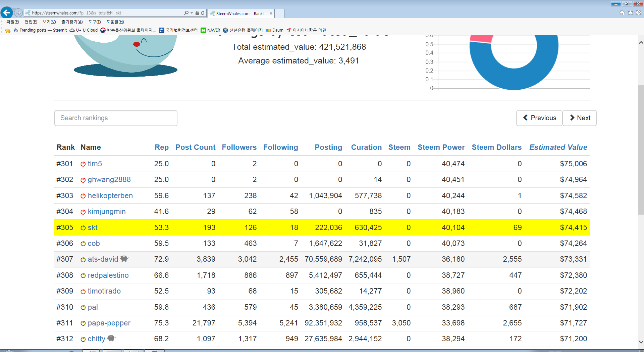Sort table by Post Count column
The height and width of the screenshot is (352, 644).
196,147
